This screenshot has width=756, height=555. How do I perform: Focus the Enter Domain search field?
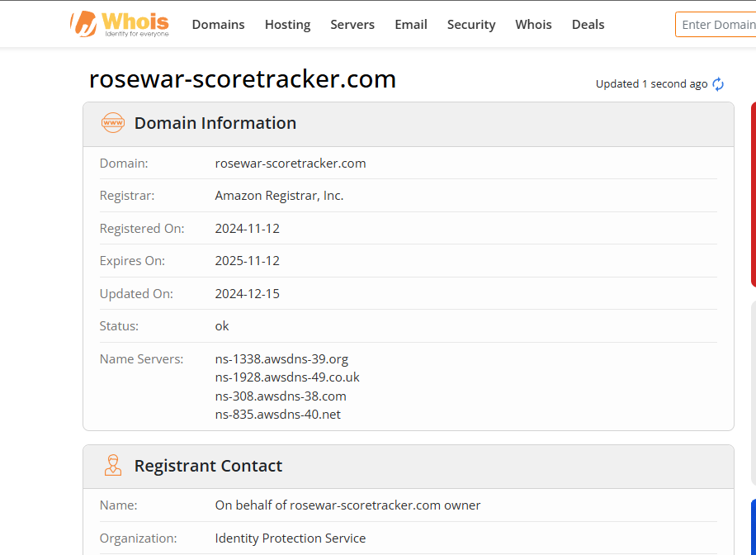[x=716, y=25]
